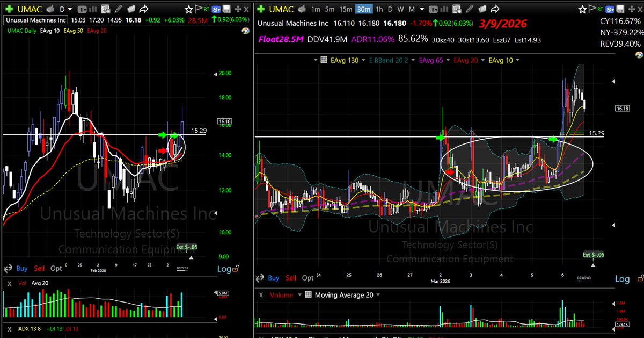Viewport: 644px width, 338px height.
Task: Switch the 30m chart to 15m timeframe
Action: [346, 9]
